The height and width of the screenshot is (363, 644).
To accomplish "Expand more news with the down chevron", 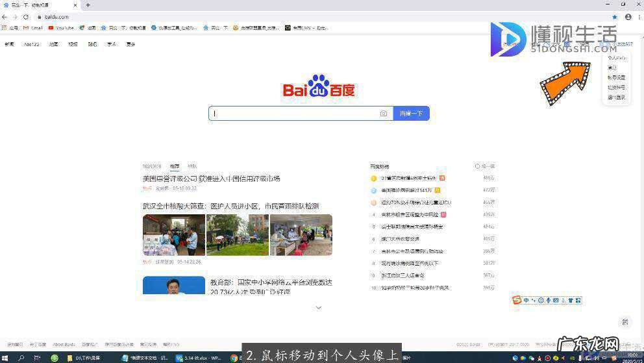I will pos(319,308).
